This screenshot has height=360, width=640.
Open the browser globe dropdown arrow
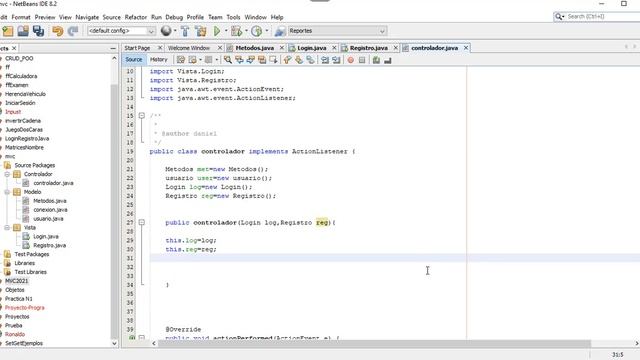click(x=175, y=31)
